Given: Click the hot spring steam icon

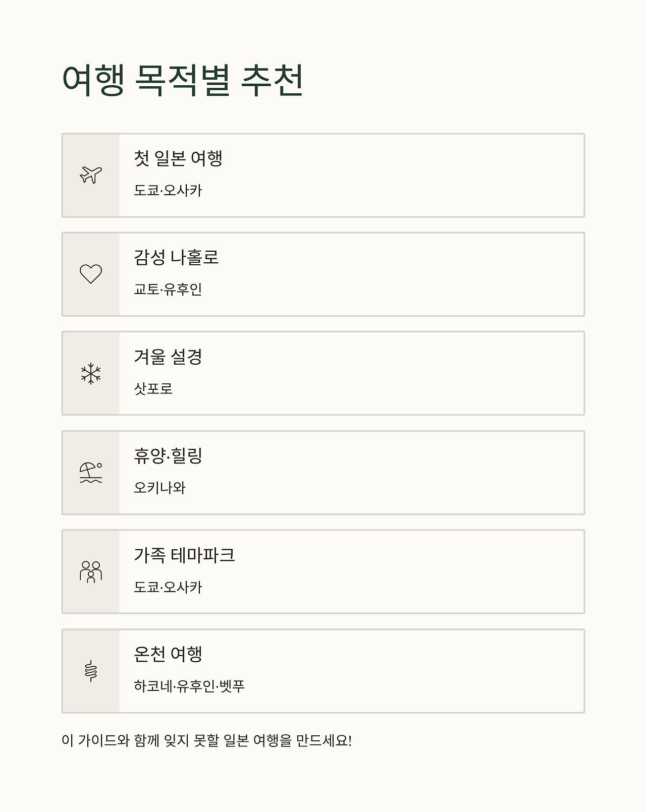Looking at the screenshot, I should [x=91, y=671].
